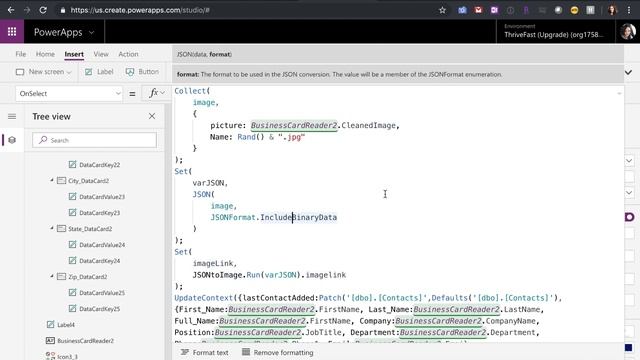
Task: Click the fx formula icon
Action: pyautogui.click(x=153, y=93)
